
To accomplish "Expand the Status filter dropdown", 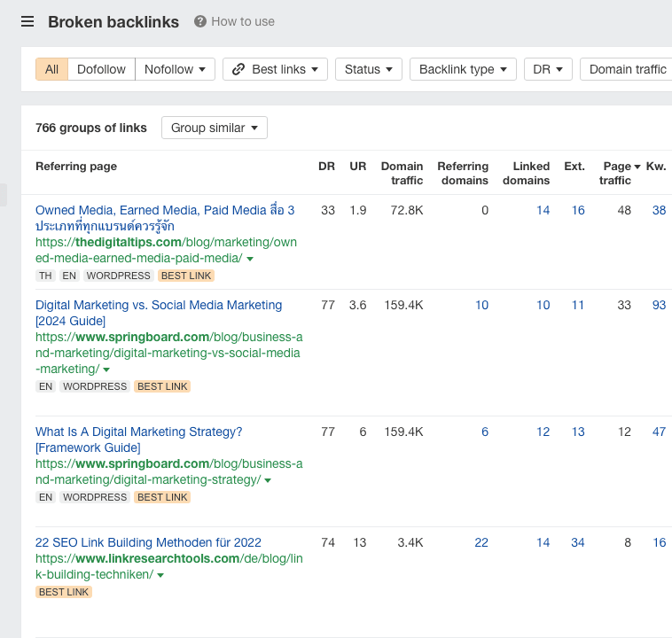I will [x=368, y=69].
